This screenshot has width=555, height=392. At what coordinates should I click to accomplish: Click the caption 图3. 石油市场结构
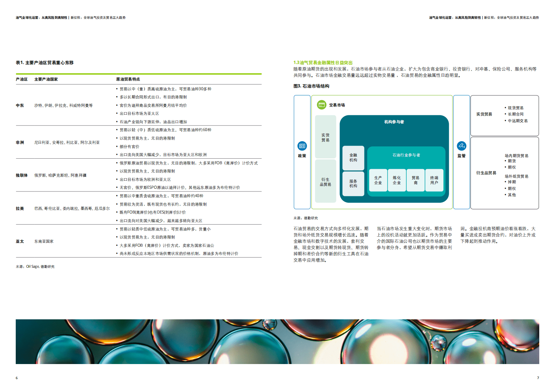click(x=311, y=86)
